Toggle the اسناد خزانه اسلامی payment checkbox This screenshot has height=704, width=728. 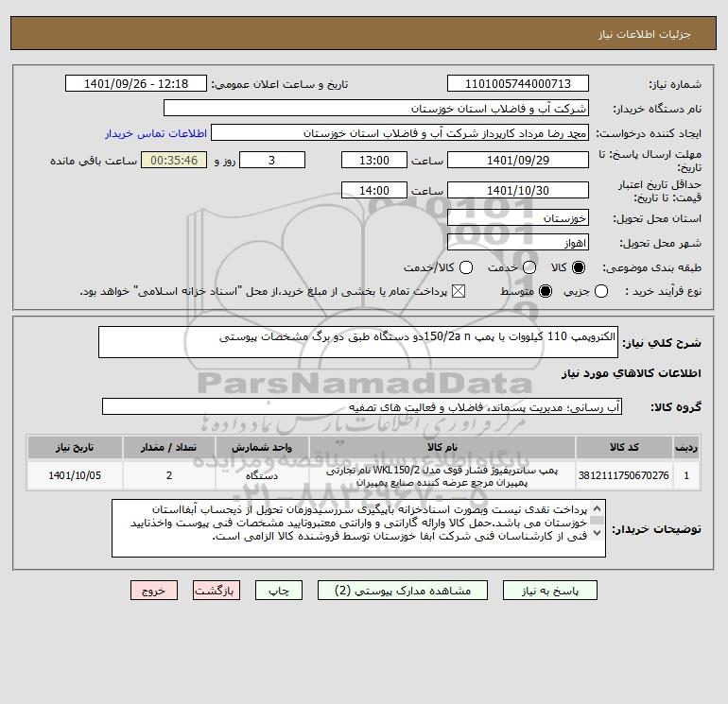coord(459,291)
